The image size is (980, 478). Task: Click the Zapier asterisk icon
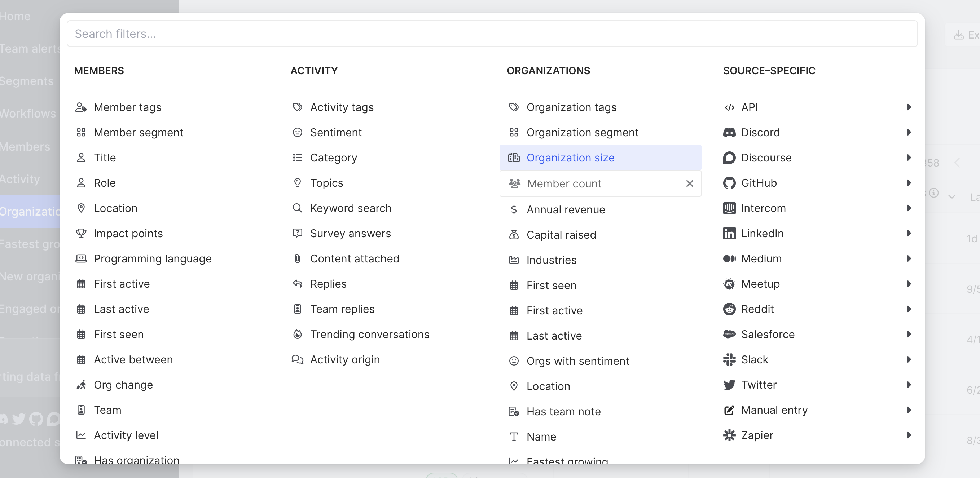pos(729,435)
